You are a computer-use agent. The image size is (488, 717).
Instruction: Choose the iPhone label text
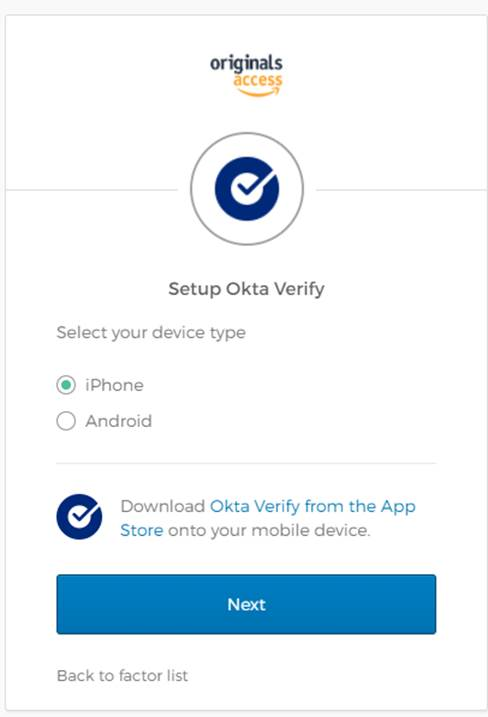114,385
